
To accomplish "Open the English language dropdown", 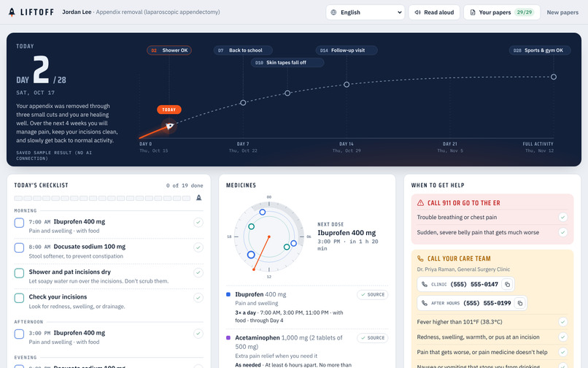I will pyautogui.click(x=365, y=12).
